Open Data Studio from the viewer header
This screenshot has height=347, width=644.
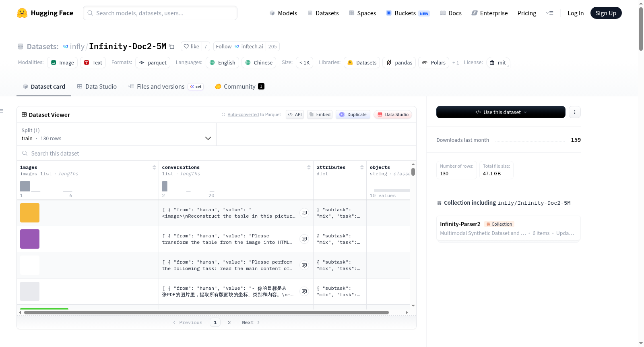click(x=393, y=114)
